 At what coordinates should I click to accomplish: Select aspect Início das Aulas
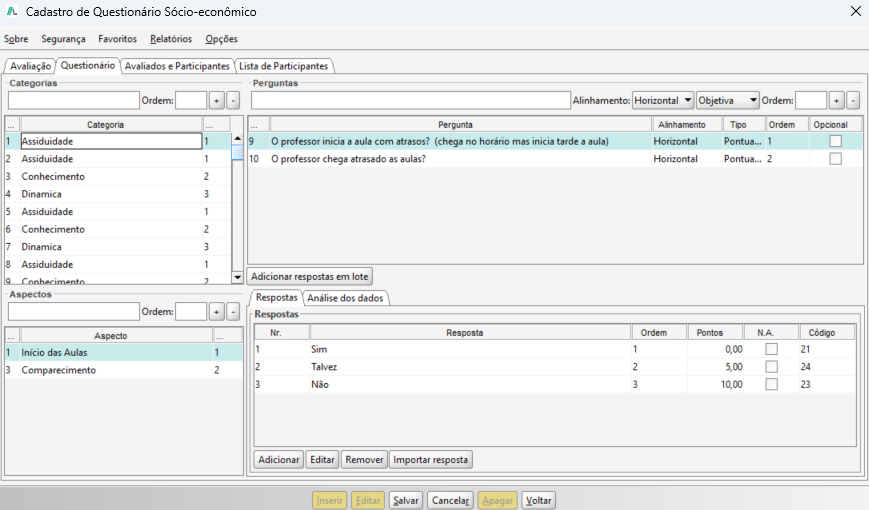(124, 353)
